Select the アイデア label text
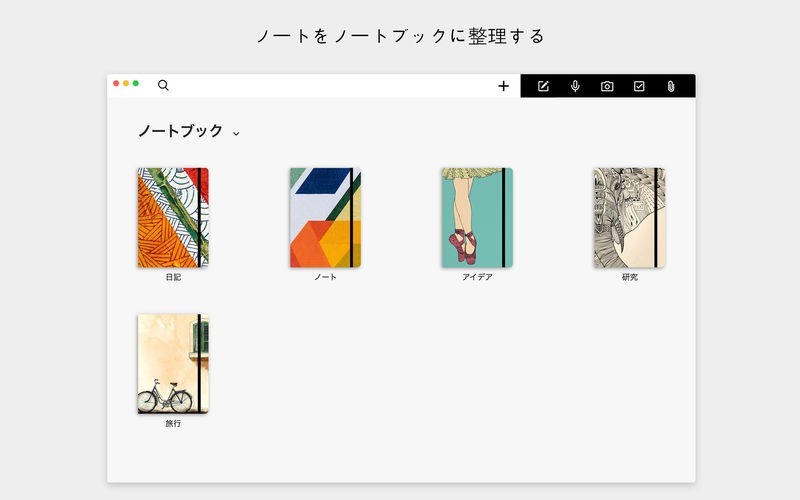Image resolution: width=800 pixels, height=500 pixels. point(478,277)
